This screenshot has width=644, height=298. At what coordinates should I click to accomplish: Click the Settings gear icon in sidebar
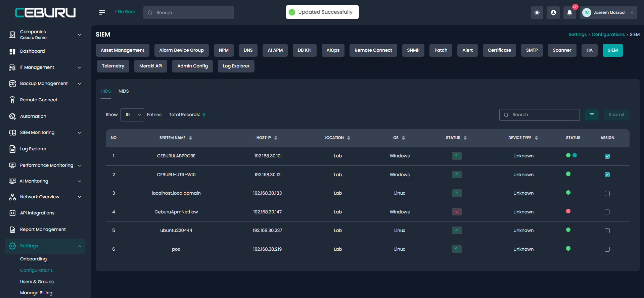tap(12, 246)
